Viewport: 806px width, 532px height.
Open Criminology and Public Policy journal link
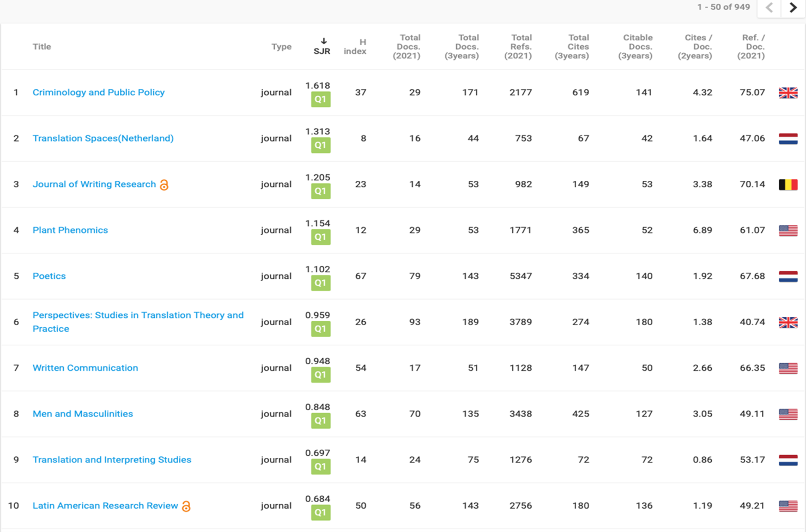(x=99, y=93)
